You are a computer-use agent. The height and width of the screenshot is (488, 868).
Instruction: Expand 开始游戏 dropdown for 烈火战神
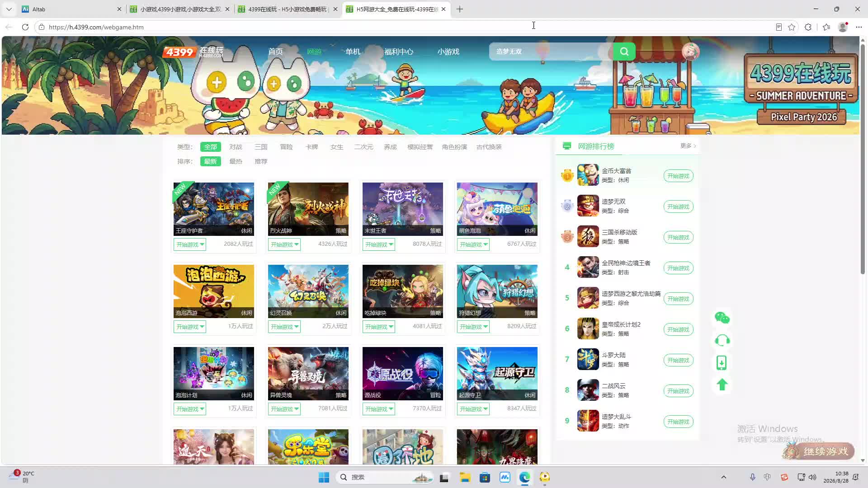point(284,244)
